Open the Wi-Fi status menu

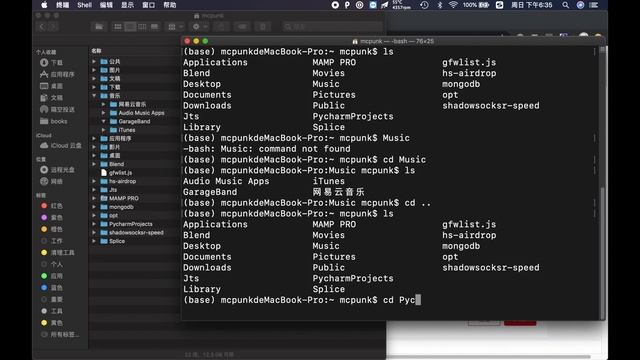point(453,5)
